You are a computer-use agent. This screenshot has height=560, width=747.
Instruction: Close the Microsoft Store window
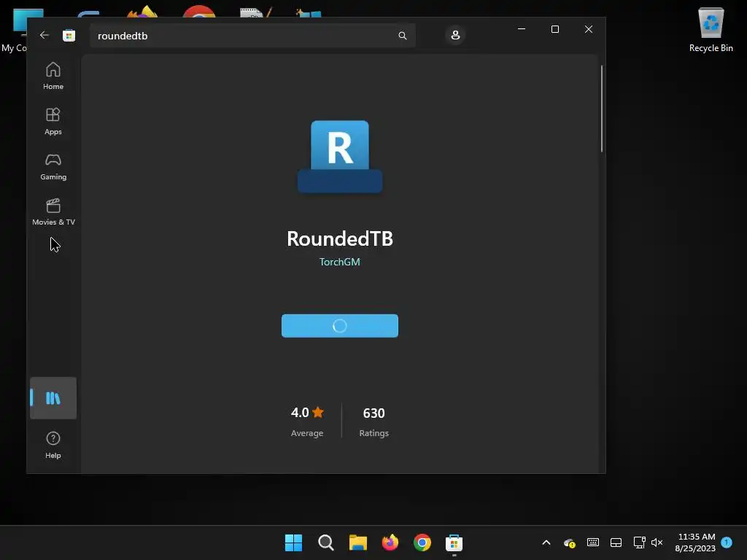[589, 29]
